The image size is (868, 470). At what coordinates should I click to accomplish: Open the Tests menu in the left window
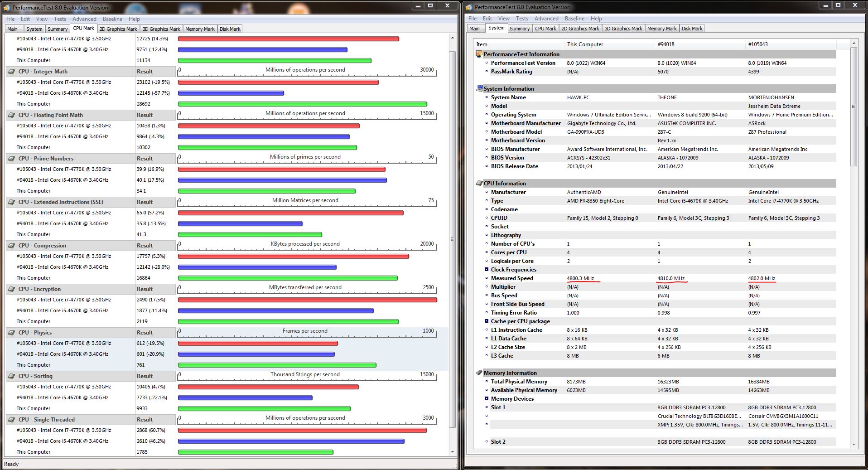pyautogui.click(x=60, y=19)
